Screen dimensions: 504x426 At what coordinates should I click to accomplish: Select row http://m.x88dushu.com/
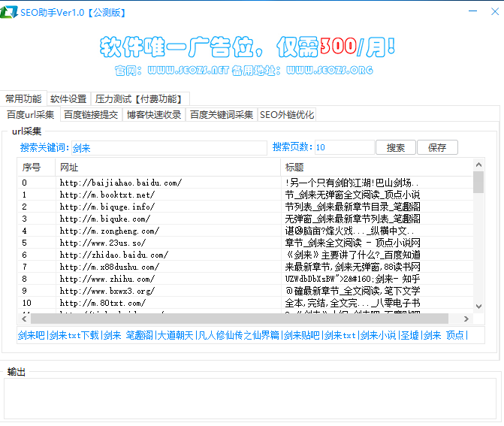point(246,267)
